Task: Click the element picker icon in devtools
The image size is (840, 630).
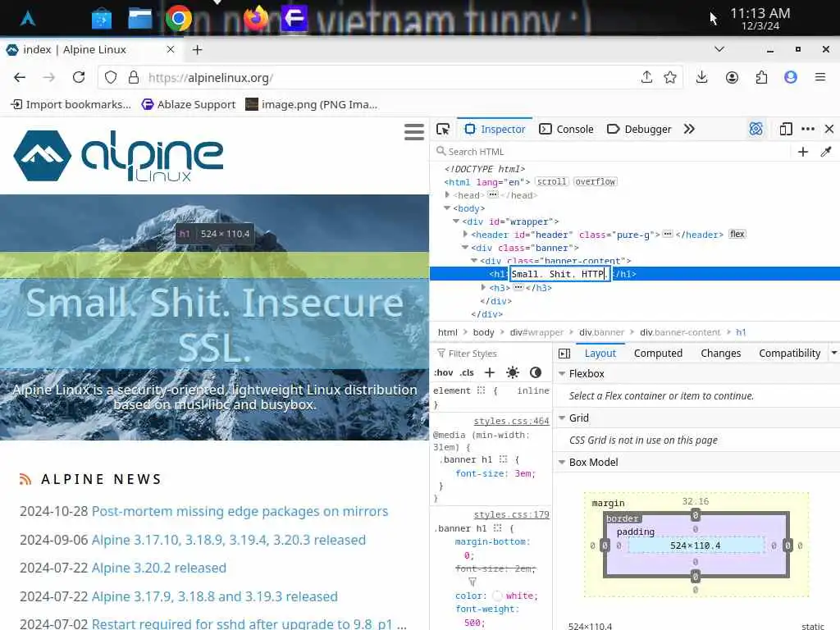Action: coord(443,129)
